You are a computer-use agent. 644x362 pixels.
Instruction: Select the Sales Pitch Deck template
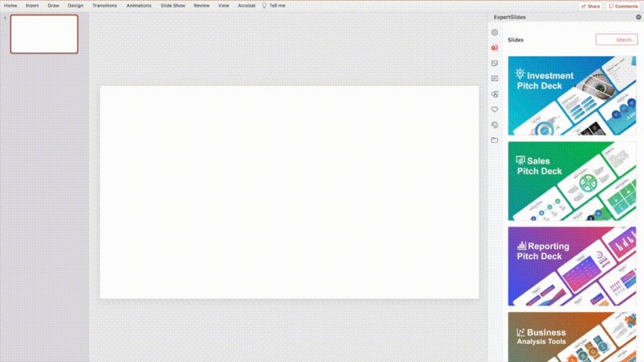(x=572, y=181)
